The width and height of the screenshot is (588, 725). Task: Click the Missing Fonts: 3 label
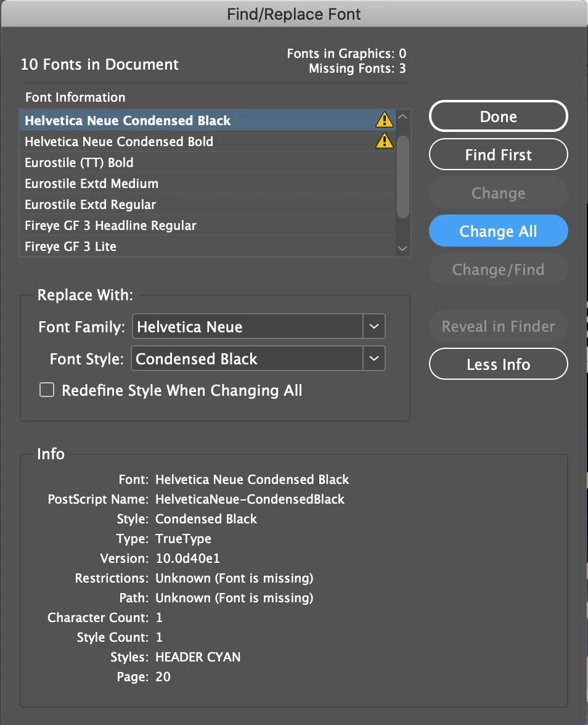click(x=357, y=68)
